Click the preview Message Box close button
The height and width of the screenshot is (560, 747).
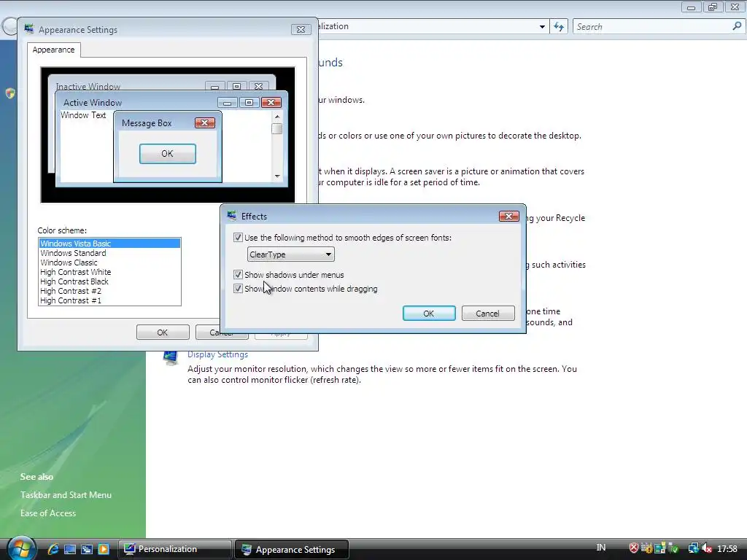click(205, 122)
